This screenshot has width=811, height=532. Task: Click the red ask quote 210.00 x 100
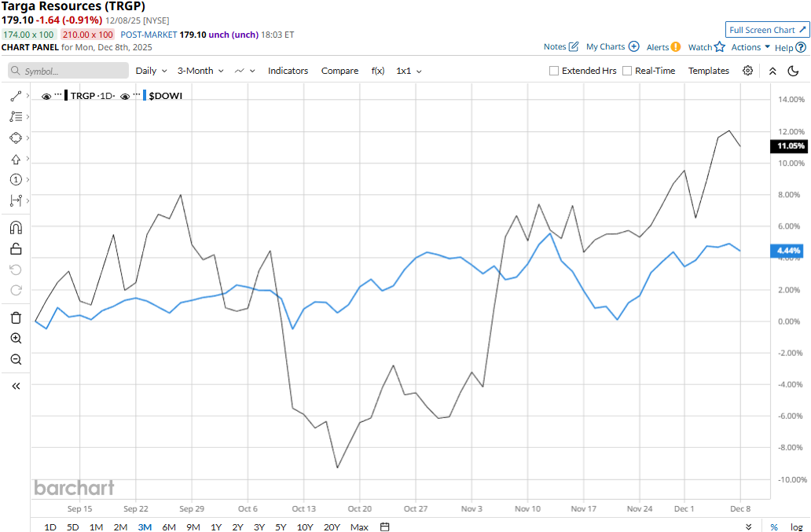click(87, 35)
